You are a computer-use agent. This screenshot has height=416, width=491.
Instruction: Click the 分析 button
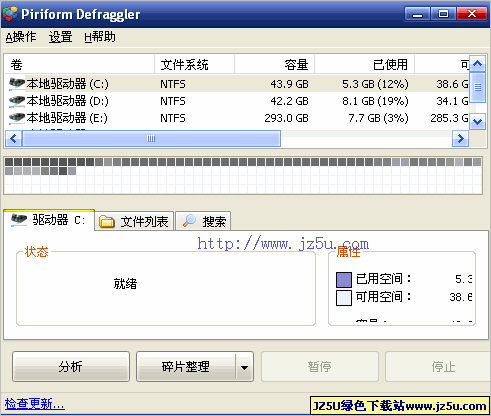pos(71,366)
